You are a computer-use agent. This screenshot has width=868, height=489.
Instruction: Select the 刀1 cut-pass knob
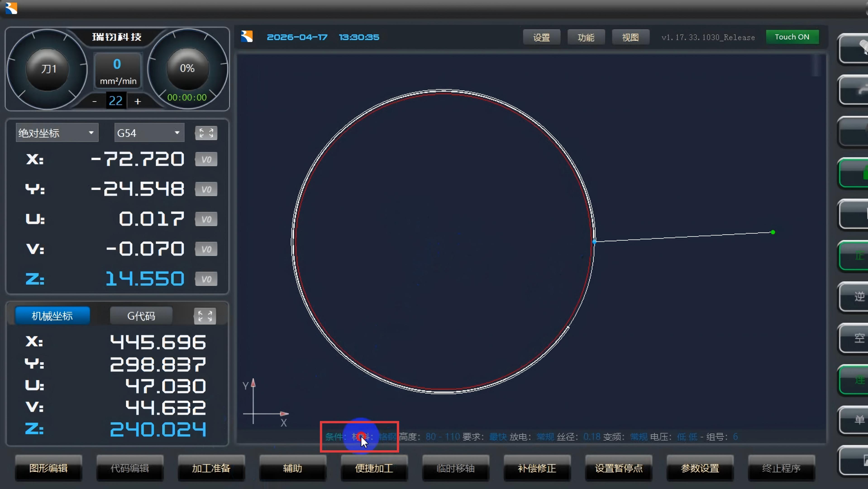coord(48,69)
